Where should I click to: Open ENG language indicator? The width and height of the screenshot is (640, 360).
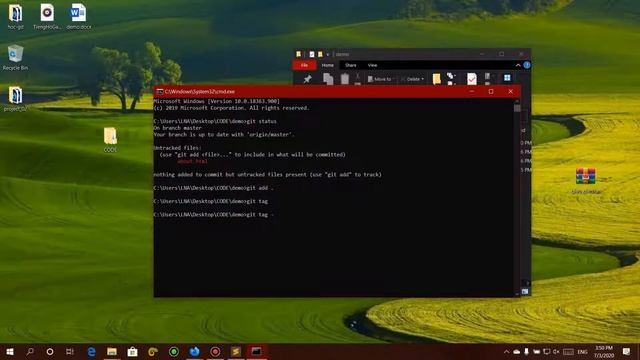[582, 352]
